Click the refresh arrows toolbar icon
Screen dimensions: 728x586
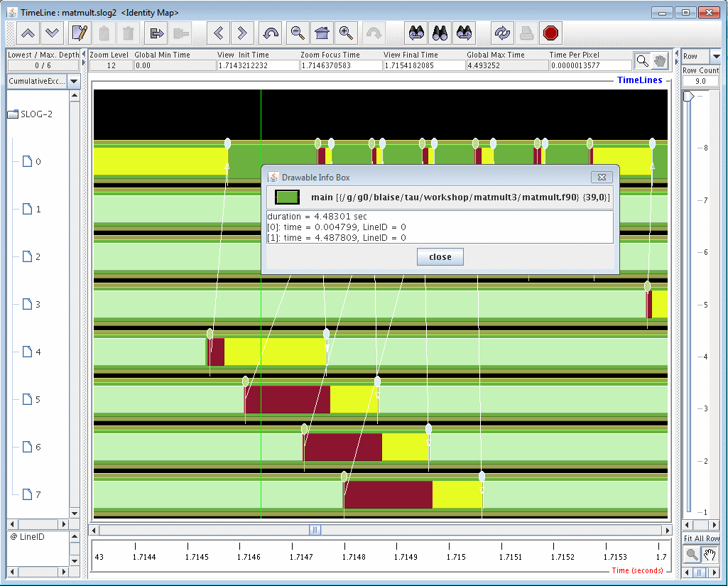502,33
